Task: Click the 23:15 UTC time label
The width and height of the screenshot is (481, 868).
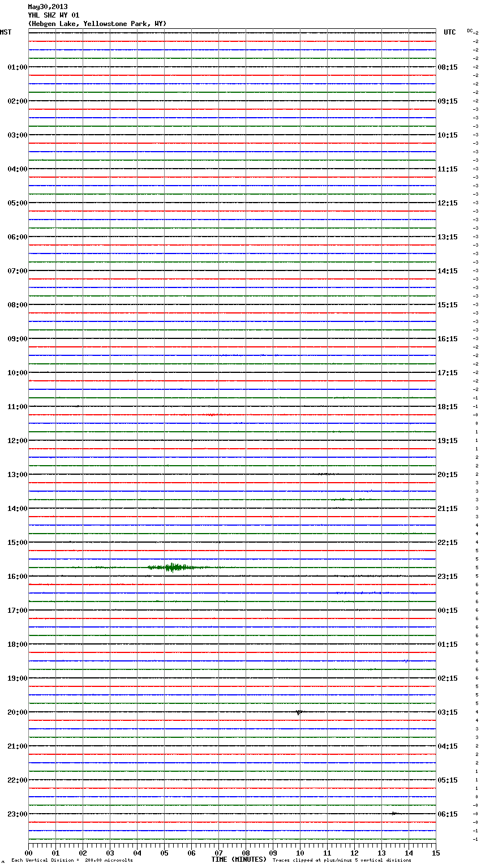Action: click(448, 577)
